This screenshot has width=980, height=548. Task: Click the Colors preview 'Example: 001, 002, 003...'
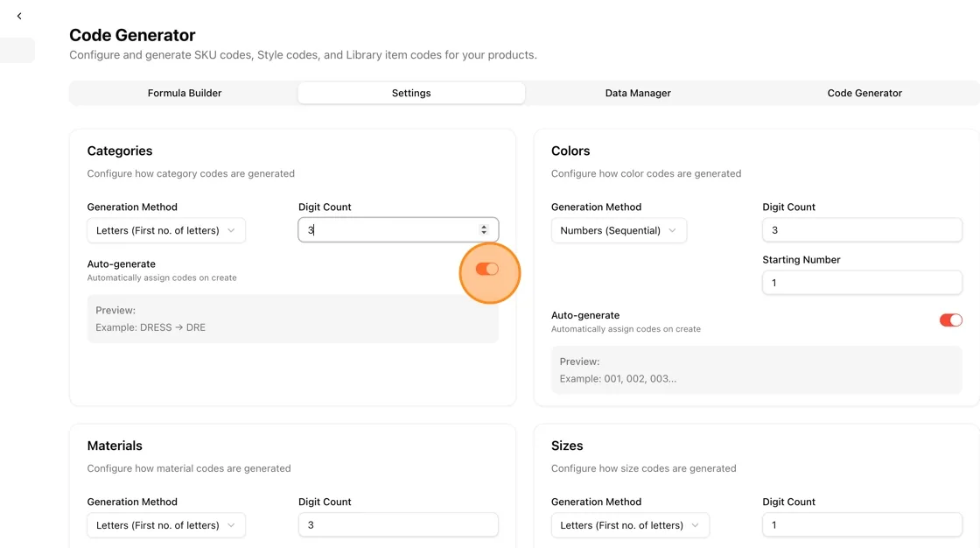click(618, 378)
